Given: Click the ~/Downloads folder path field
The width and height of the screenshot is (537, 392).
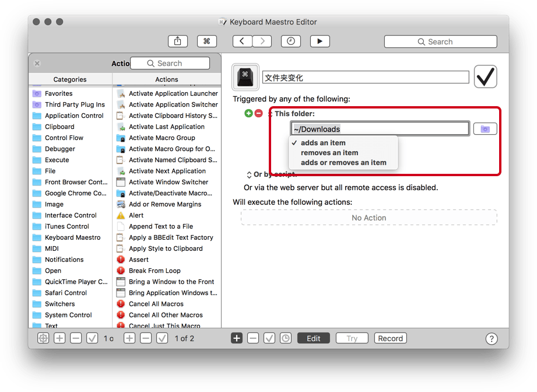Looking at the screenshot, I should click(x=380, y=129).
